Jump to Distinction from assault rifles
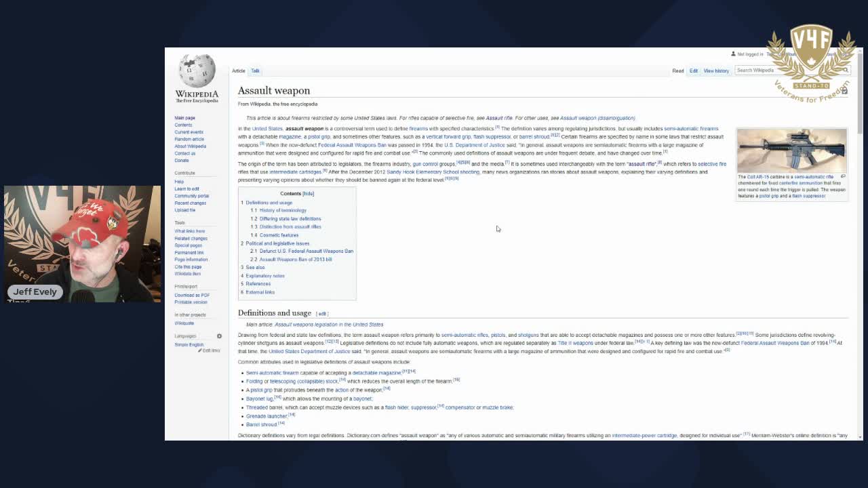 (290, 227)
